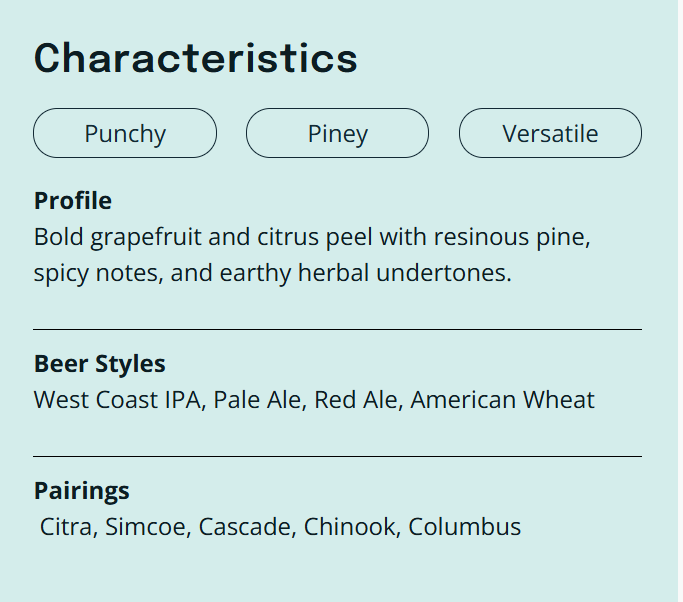Click the Beer Styles section label
683x602 pixels.
pyautogui.click(x=100, y=364)
